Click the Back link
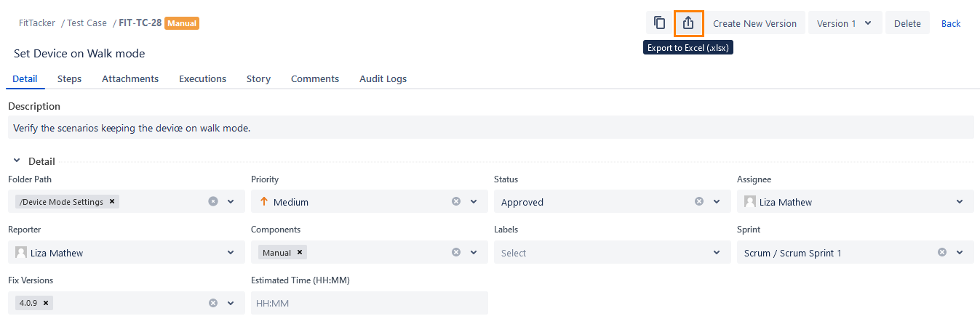This screenshot has height=324, width=980. tap(951, 23)
